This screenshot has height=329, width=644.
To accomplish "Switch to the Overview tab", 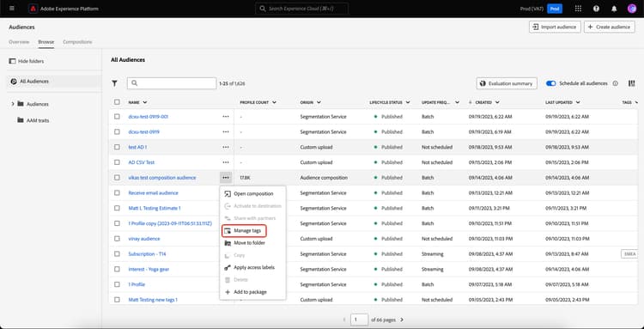I will coord(19,42).
